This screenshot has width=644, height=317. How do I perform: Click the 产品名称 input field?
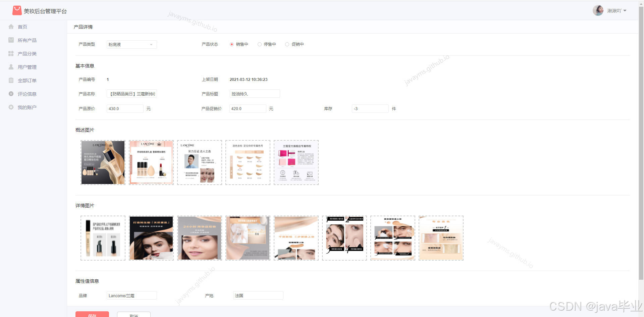(131, 94)
